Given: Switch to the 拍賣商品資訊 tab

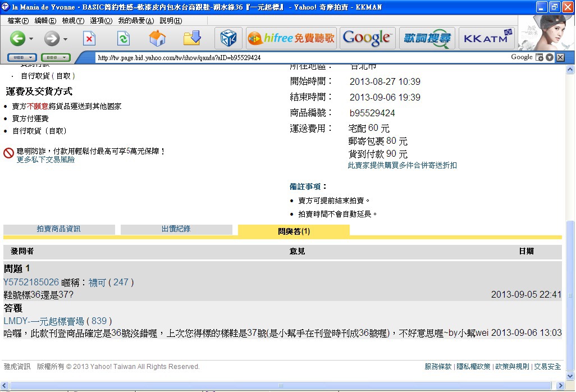Looking at the screenshot, I should tap(59, 229).
